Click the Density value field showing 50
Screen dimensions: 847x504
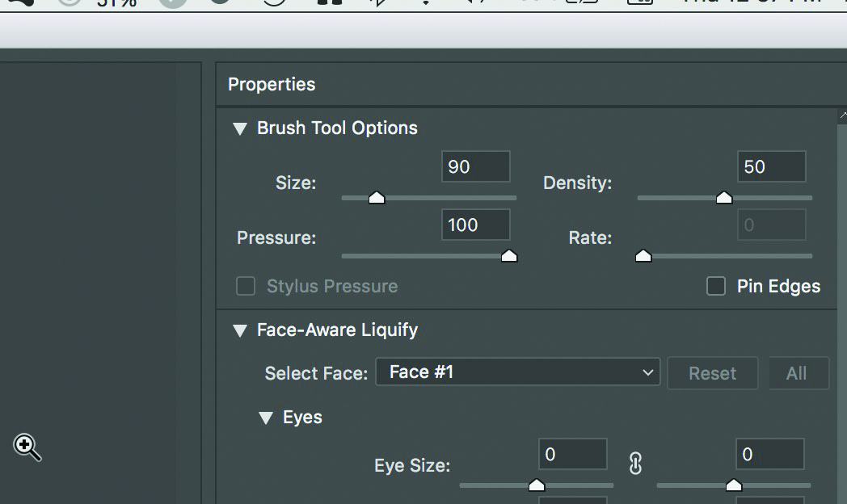(x=771, y=167)
